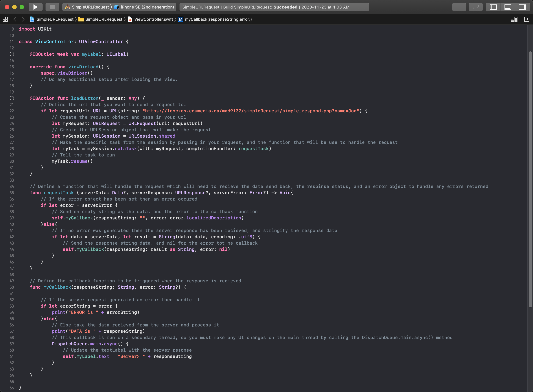Image resolution: width=533 pixels, height=392 pixels.
Task: Click "Server> " string on line 61
Action: click(131, 356)
